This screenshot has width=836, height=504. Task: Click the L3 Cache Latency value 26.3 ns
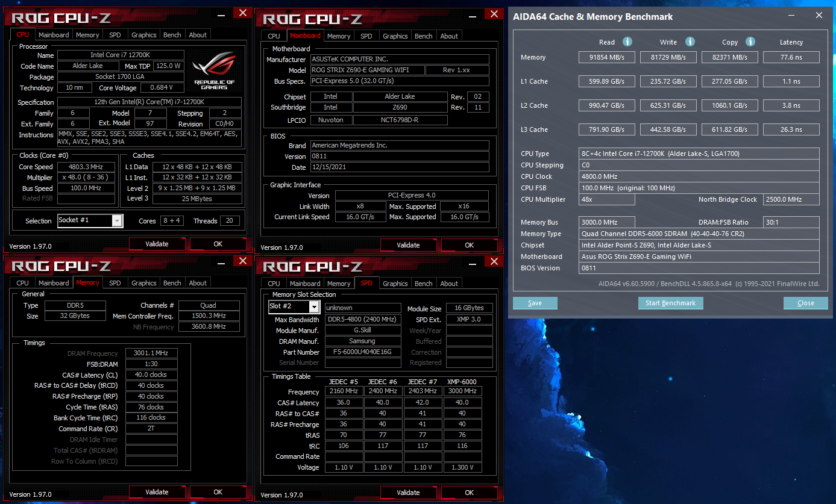pyautogui.click(x=791, y=129)
